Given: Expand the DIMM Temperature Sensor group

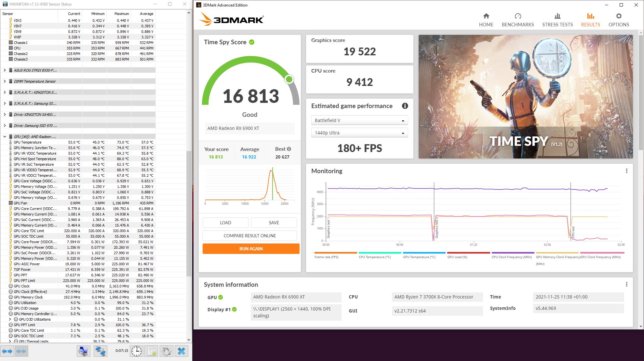Looking at the screenshot, I should (x=5, y=81).
